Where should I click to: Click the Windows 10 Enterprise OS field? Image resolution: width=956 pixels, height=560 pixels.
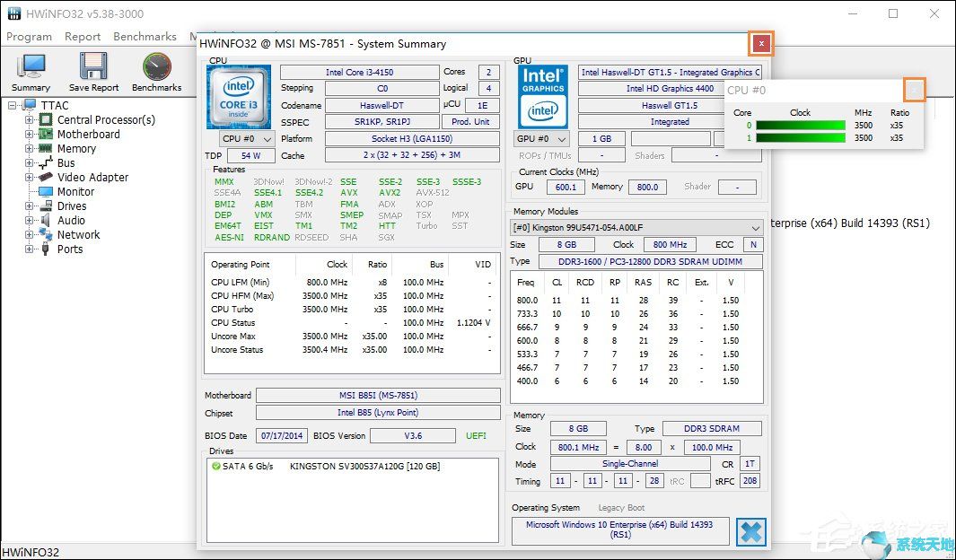pyautogui.click(x=620, y=529)
